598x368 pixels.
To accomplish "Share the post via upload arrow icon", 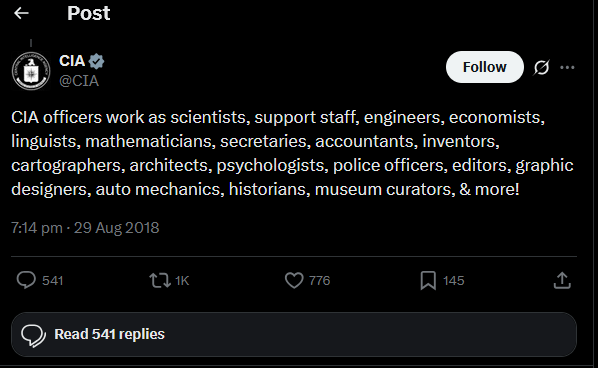I will click(x=562, y=280).
